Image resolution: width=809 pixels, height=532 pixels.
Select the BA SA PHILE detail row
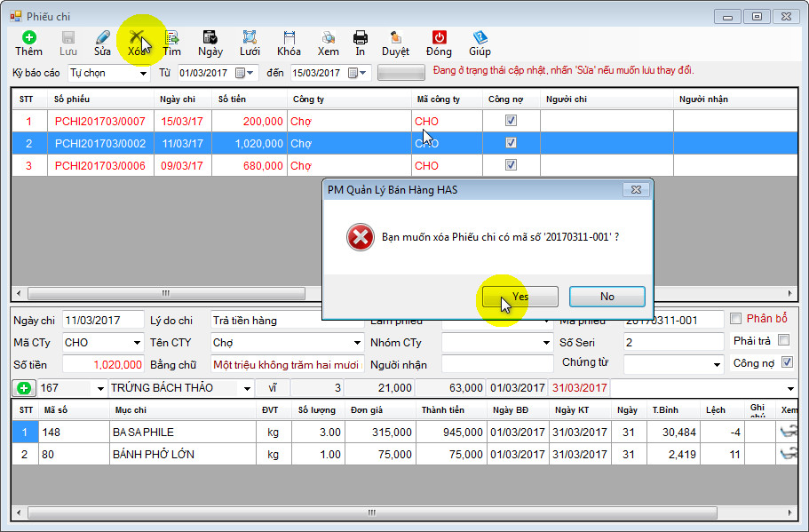pyautogui.click(x=405, y=432)
